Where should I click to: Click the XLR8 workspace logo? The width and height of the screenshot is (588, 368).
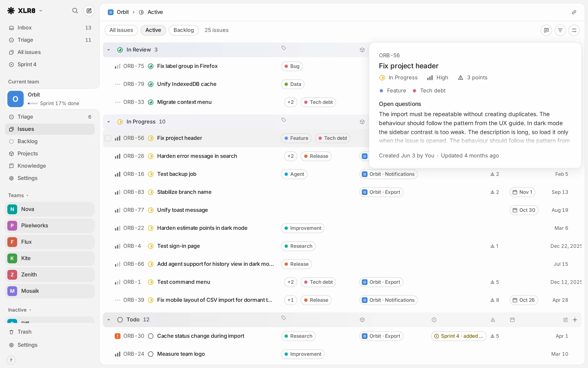(11, 11)
